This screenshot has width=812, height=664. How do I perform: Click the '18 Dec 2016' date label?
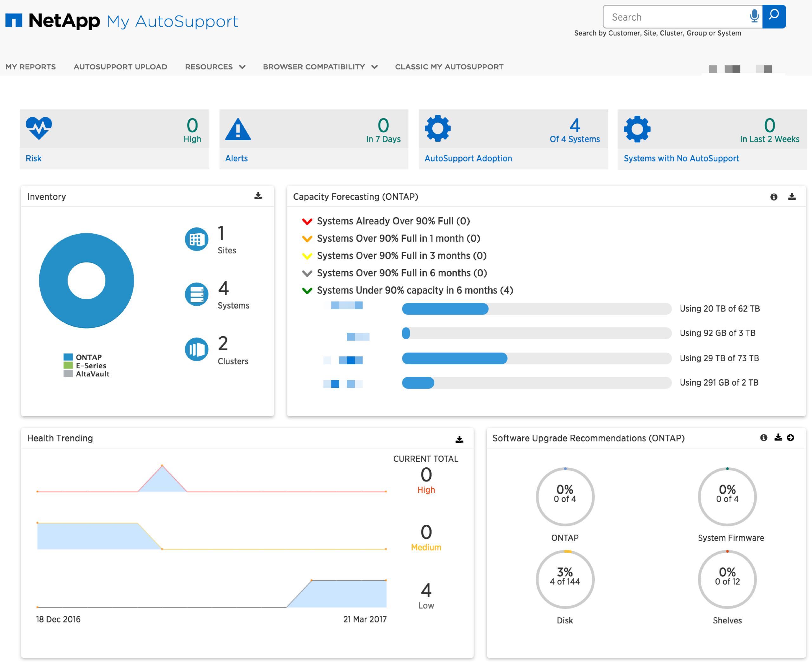point(58,619)
